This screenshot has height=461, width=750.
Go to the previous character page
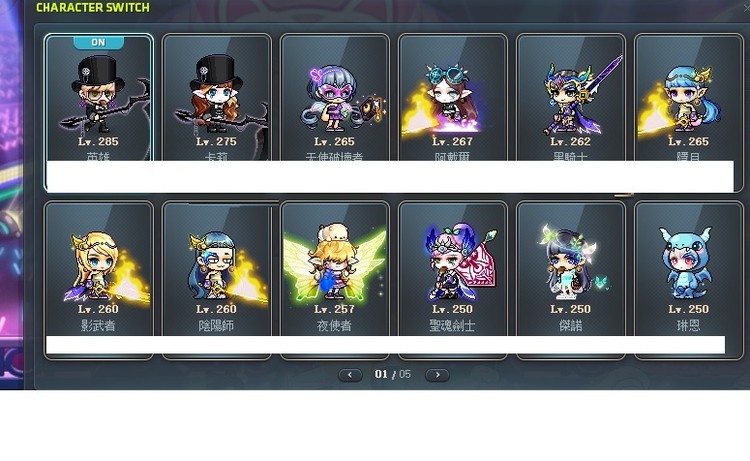tap(350, 375)
